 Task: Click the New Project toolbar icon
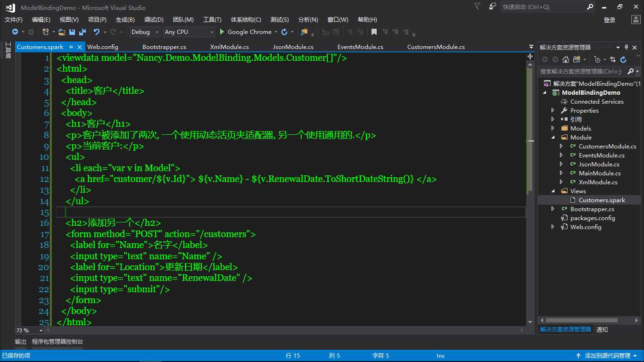45,32
